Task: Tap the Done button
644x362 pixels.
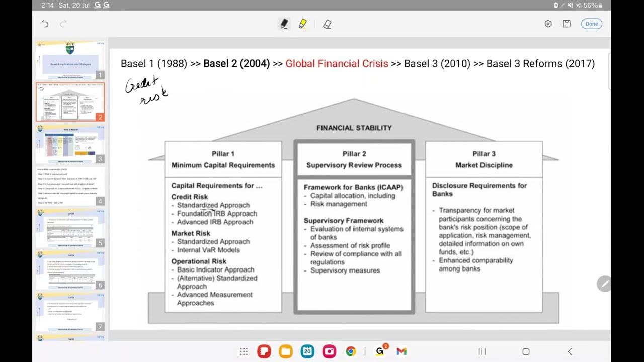Action: pos(592,24)
